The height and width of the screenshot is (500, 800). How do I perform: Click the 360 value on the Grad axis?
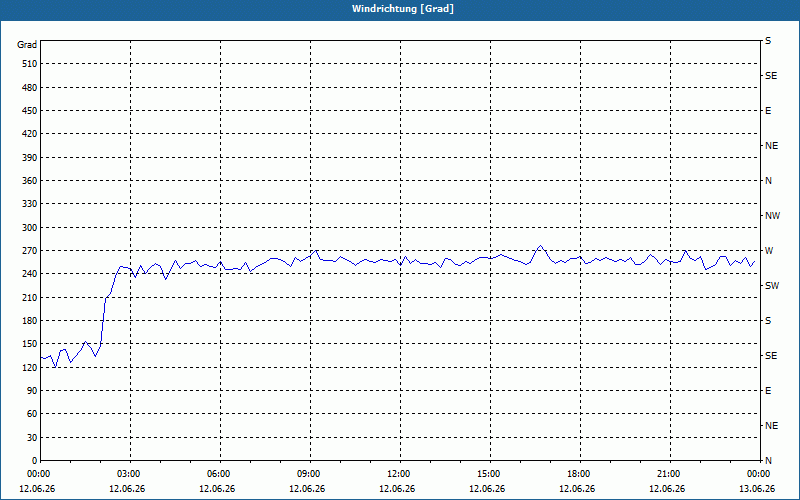point(30,181)
